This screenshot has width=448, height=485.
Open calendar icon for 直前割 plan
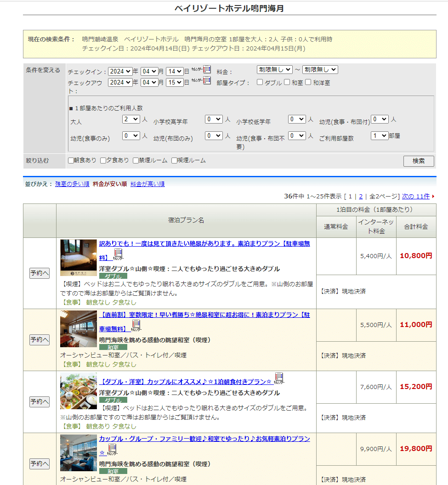tap(136, 326)
